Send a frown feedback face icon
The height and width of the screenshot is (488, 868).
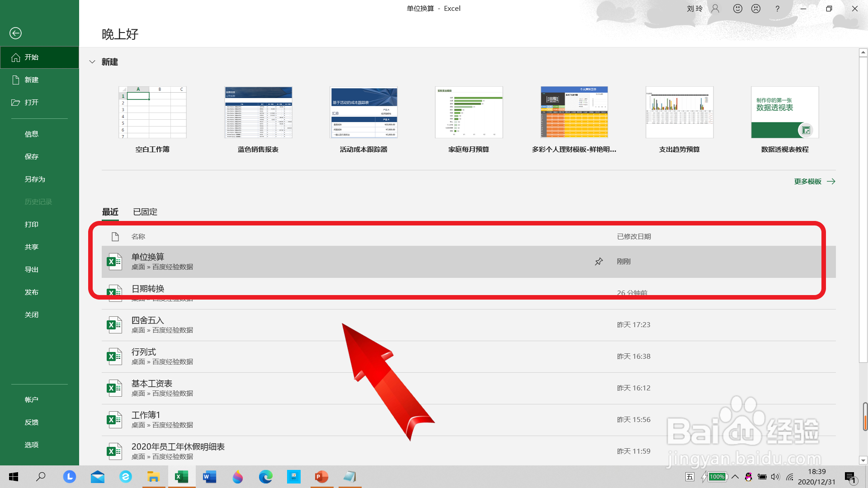(x=756, y=9)
